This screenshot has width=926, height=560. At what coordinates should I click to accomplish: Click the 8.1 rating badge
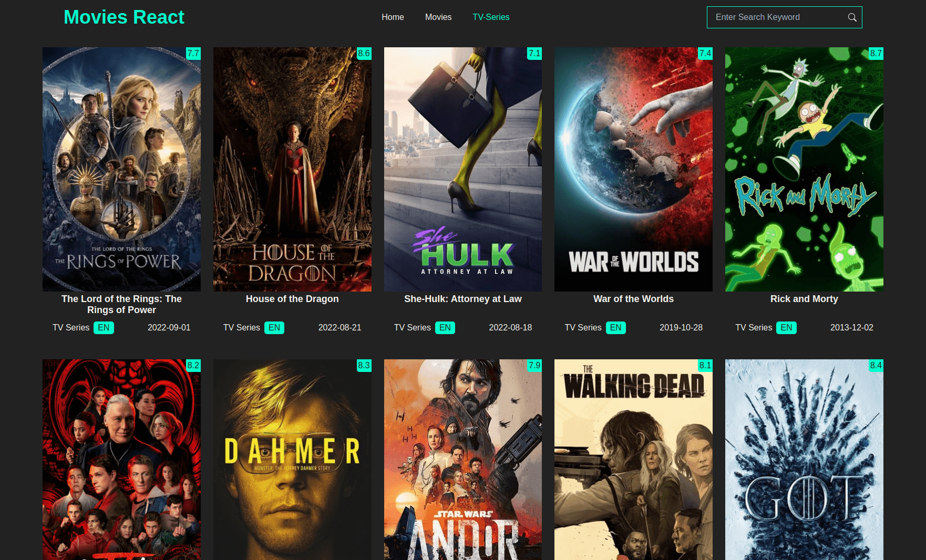705,365
